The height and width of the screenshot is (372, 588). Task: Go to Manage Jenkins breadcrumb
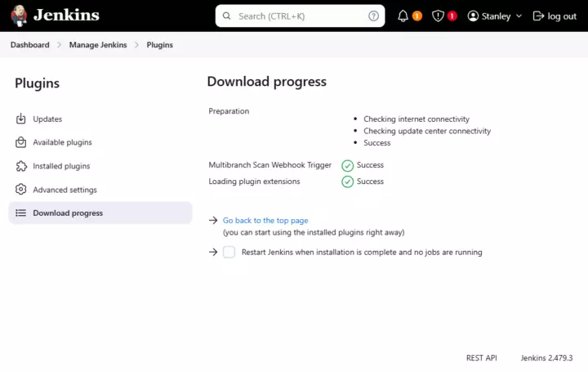98,45
